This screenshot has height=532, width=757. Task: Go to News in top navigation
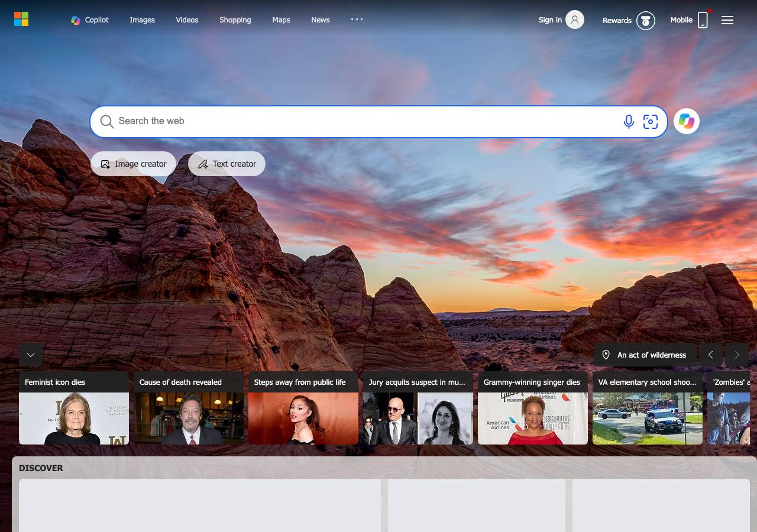(321, 20)
